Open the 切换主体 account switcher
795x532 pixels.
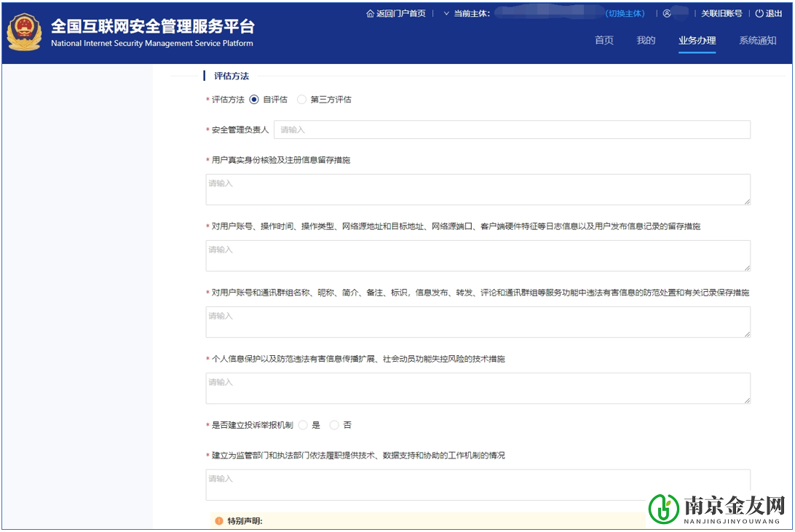tap(625, 12)
